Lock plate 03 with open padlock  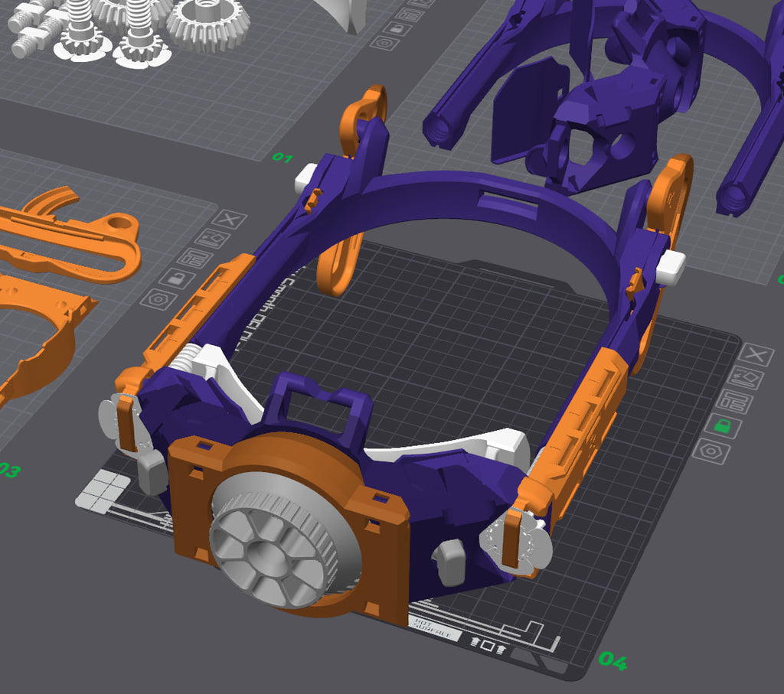tap(177, 279)
